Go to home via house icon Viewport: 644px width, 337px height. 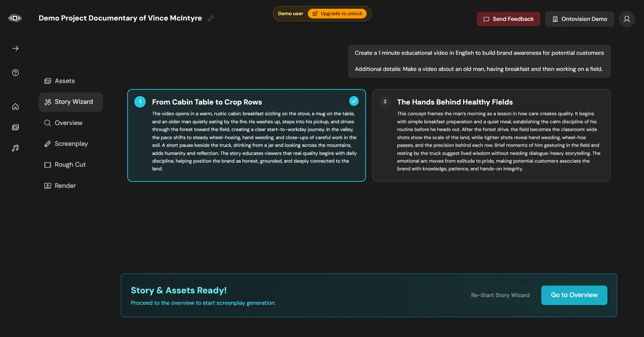point(15,107)
